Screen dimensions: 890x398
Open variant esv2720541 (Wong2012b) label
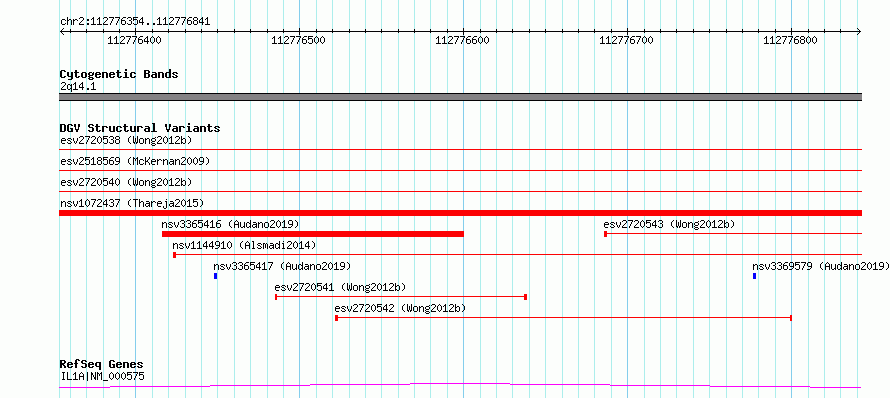[340, 287]
